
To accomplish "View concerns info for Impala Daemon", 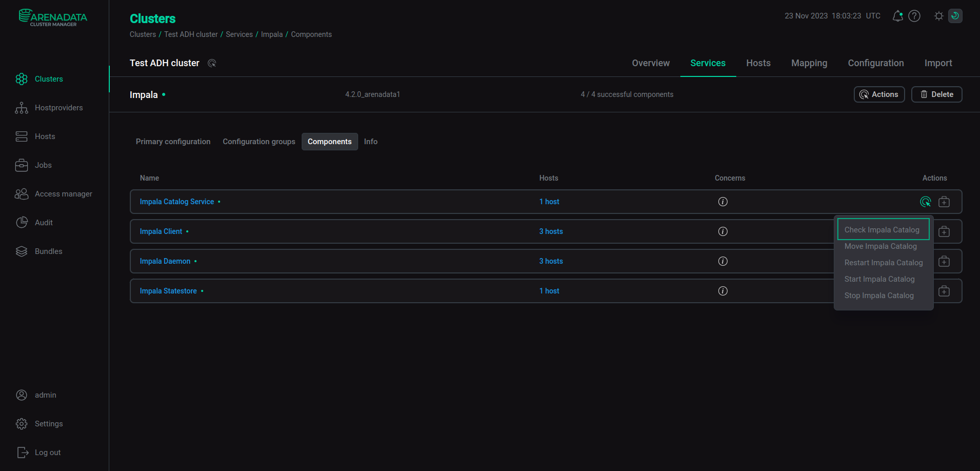I will (x=723, y=261).
